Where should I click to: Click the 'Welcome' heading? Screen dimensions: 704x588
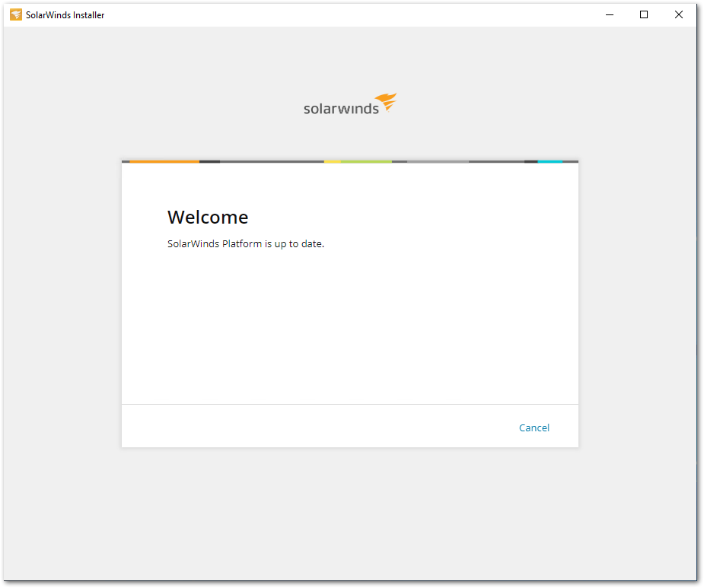point(208,218)
